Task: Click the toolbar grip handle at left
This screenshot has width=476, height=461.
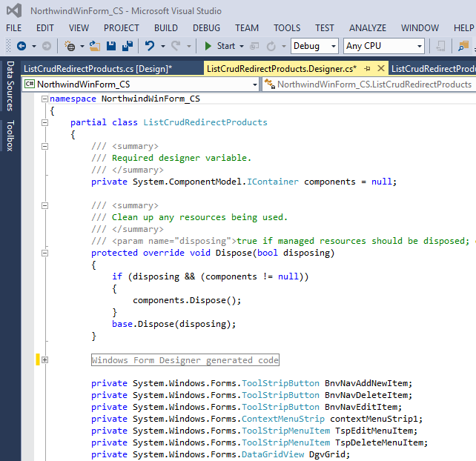Action: click(8, 46)
